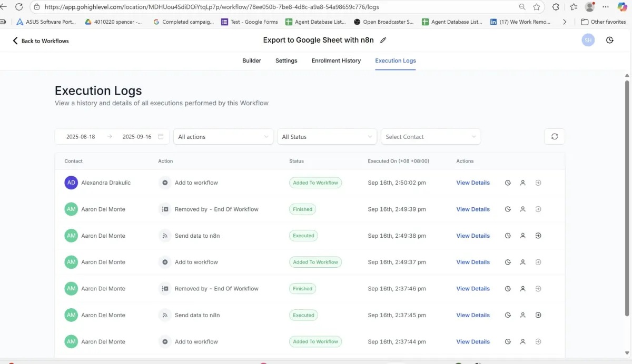
Task: View Details of 2:37:44 pm entry
Action: click(x=473, y=342)
